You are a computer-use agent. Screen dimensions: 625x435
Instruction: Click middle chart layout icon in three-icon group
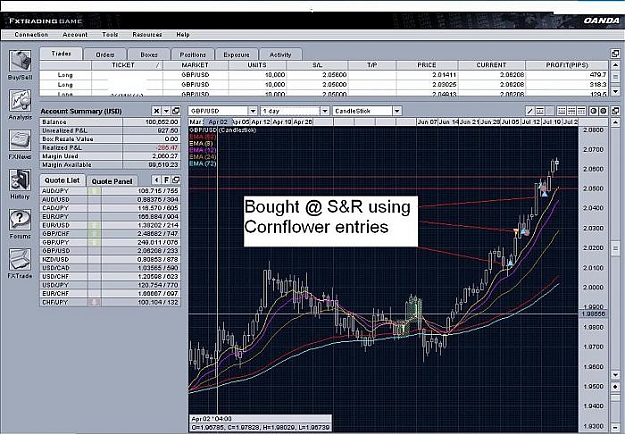(571, 111)
